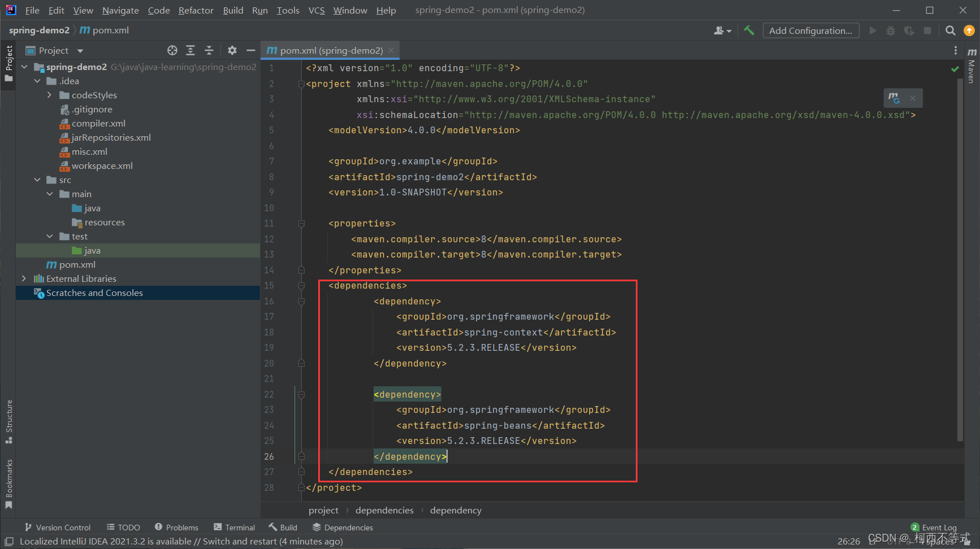Click the tool windows toggle in status bar

coord(9,541)
